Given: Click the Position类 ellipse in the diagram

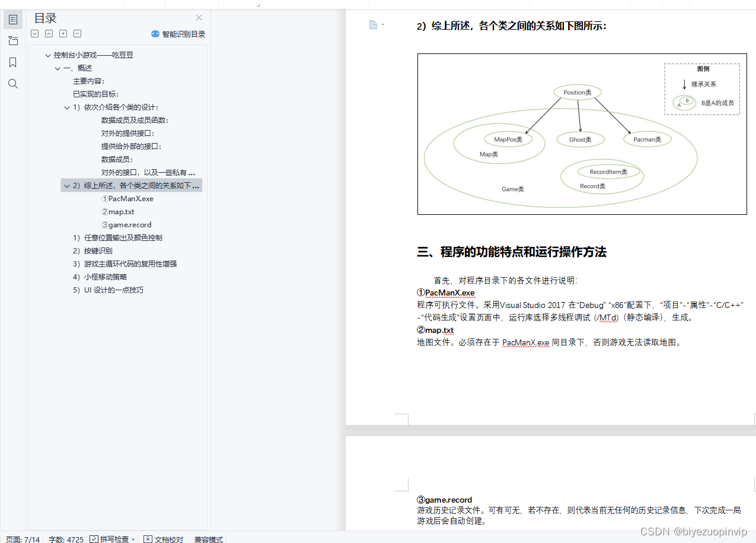Looking at the screenshot, I should point(578,93).
